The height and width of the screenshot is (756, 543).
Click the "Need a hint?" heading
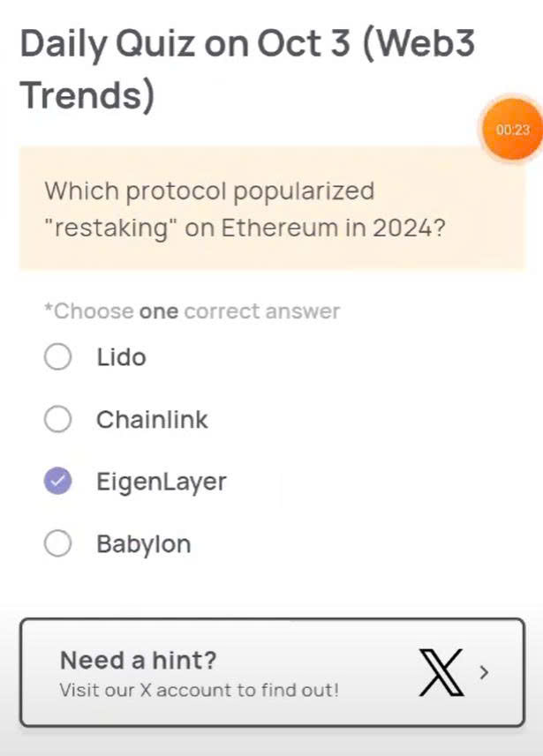(x=139, y=660)
